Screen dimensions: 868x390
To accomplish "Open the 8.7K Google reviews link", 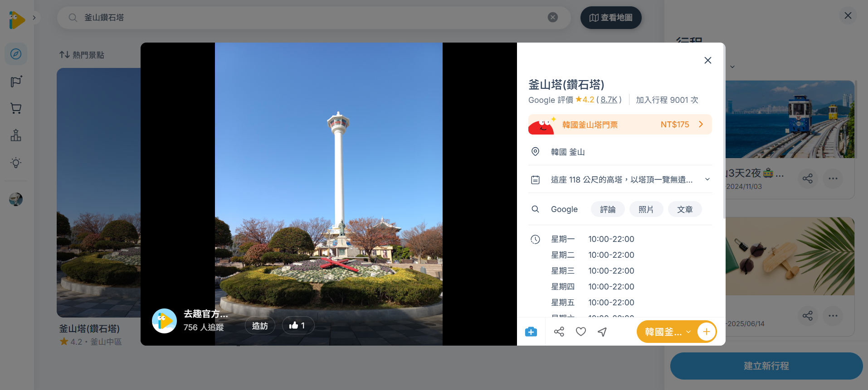I will point(609,100).
